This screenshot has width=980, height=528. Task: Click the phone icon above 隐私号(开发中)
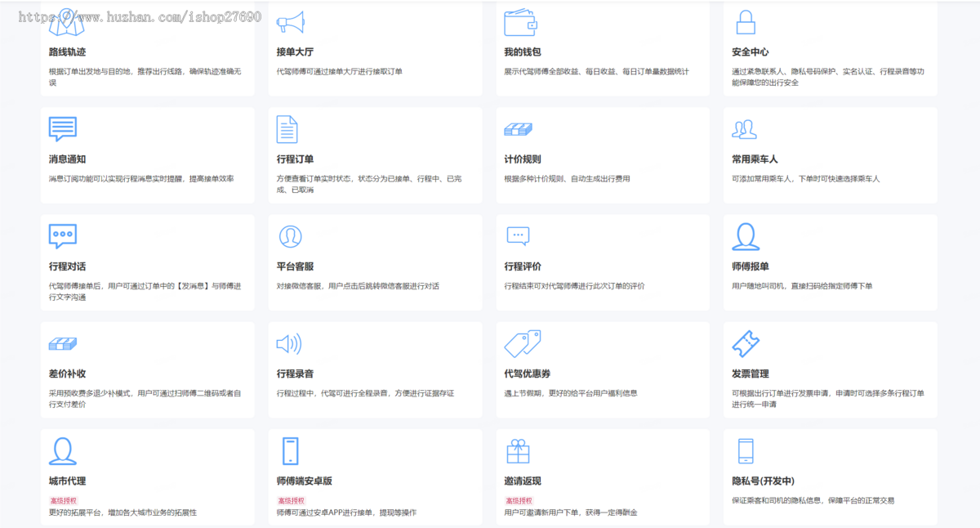pyautogui.click(x=746, y=451)
